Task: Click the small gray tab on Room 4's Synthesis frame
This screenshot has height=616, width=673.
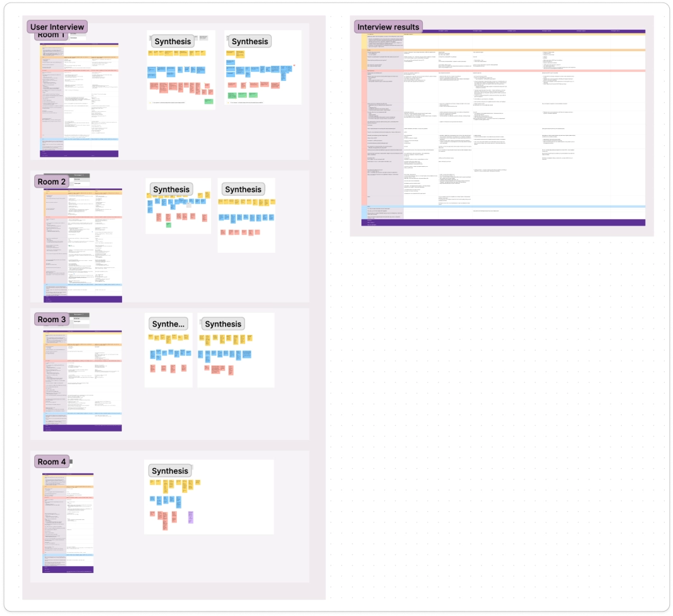Action: point(192,466)
